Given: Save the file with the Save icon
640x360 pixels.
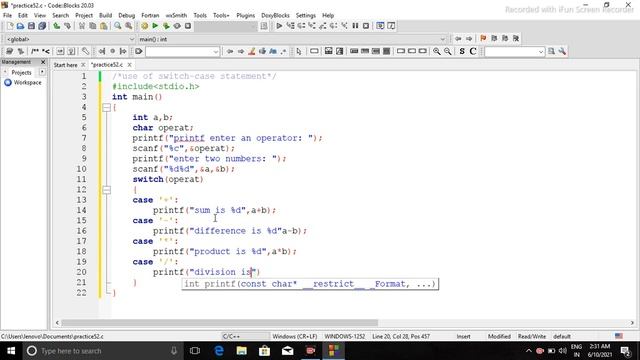Looking at the screenshot, I should tap(31, 26).
